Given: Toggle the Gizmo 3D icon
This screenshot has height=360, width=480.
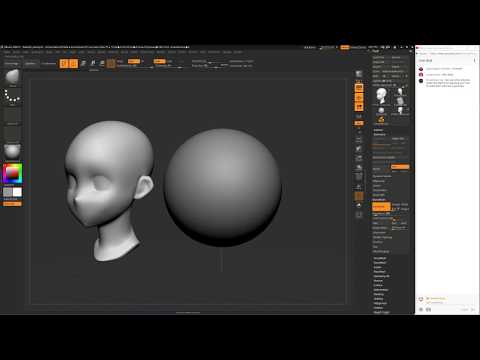Looking at the screenshot, I should coord(111,63).
